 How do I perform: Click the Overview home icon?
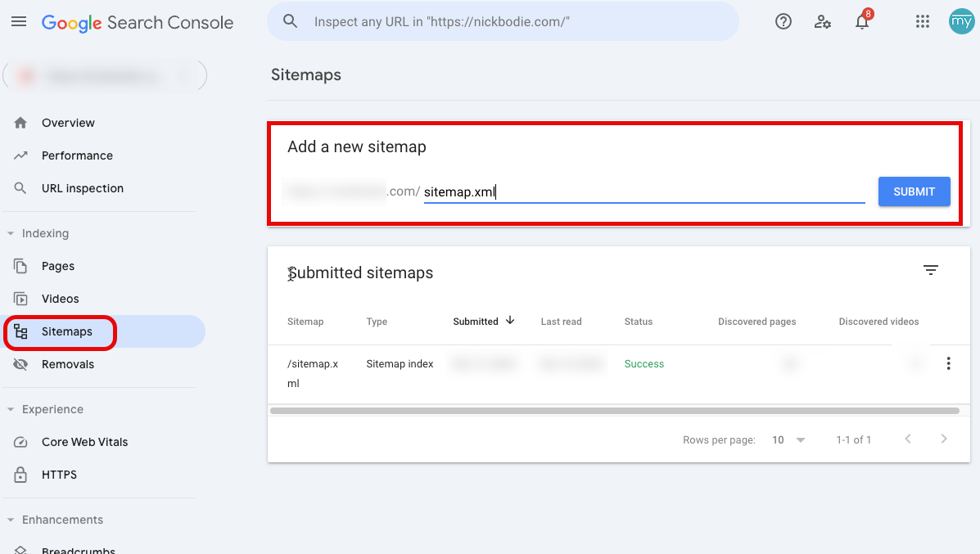pyautogui.click(x=20, y=123)
